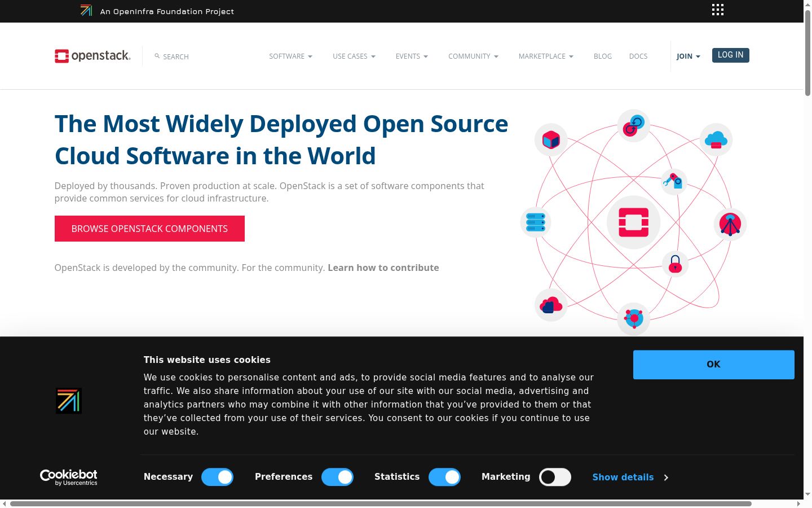
Task: Expand the Events menu
Action: click(412, 56)
